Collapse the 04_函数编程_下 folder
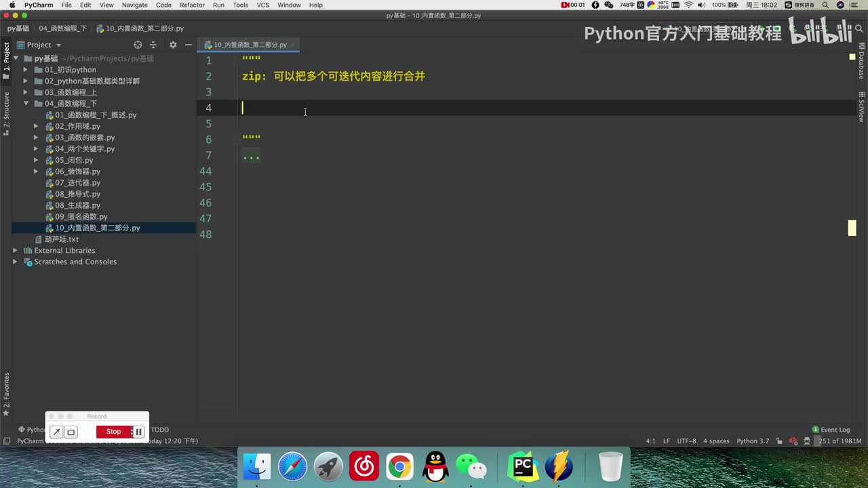The width and height of the screenshot is (868, 488). (x=26, y=104)
